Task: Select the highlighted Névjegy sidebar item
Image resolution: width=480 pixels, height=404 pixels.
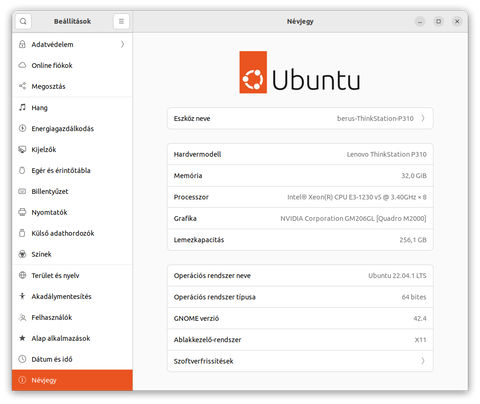Action: tap(72, 380)
